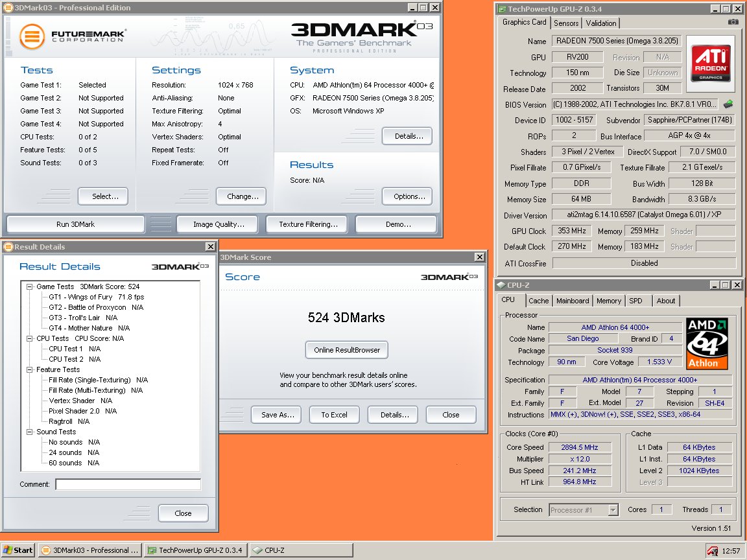The height and width of the screenshot is (560, 747).
Task: Click the Online ResultBrowser button
Action: (x=346, y=350)
